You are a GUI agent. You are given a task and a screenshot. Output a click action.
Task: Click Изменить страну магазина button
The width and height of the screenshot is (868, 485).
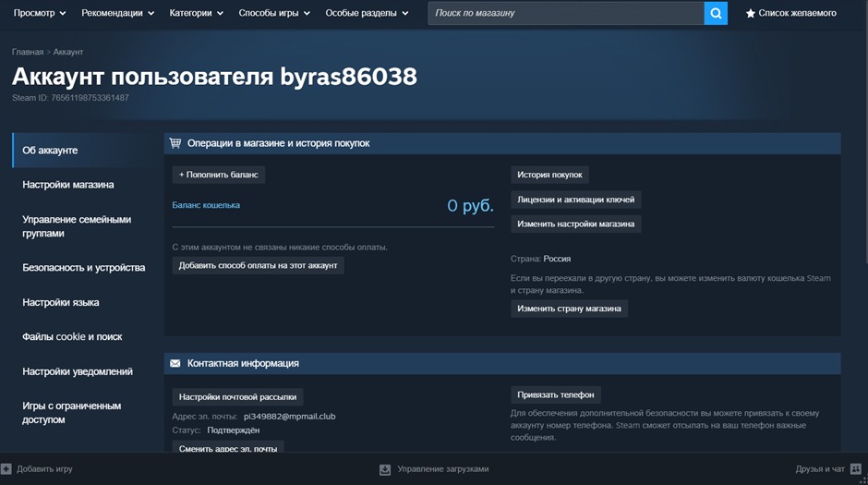569,309
